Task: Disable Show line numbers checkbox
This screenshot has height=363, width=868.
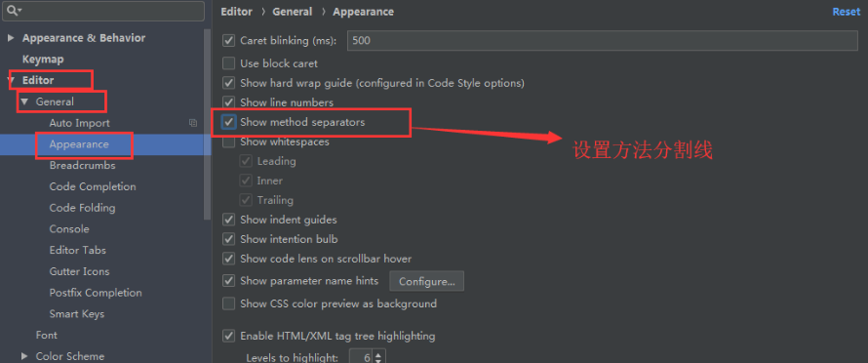Action: (x=228, y=102)
